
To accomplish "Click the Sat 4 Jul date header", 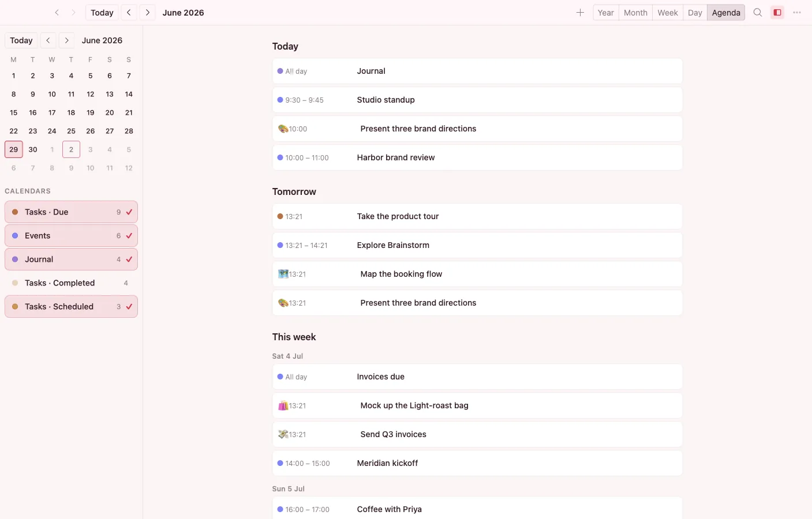I will (287, 356).
